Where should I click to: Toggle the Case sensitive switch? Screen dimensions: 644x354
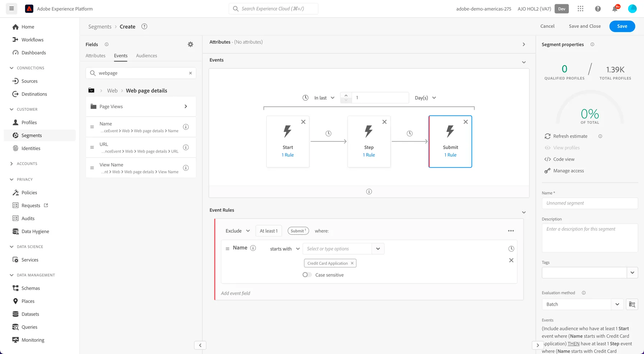307,275
